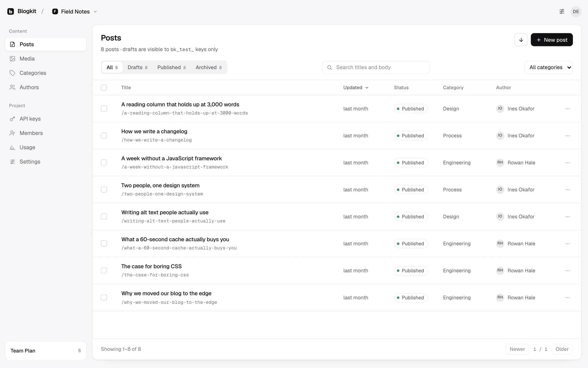Open the Archived tab
The height and width of the screenshot is (368, 588).
(208, 67)
